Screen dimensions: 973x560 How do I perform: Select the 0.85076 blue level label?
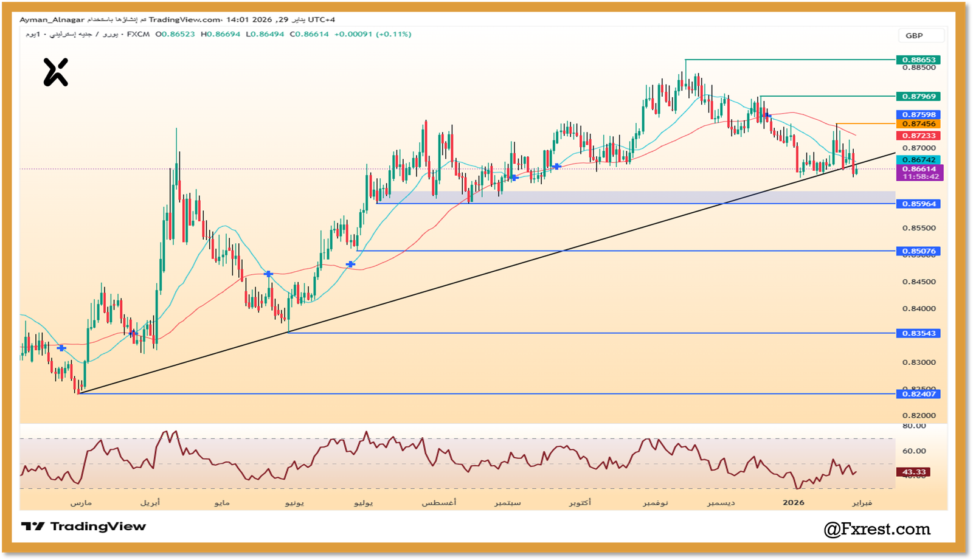pos(918,251)
